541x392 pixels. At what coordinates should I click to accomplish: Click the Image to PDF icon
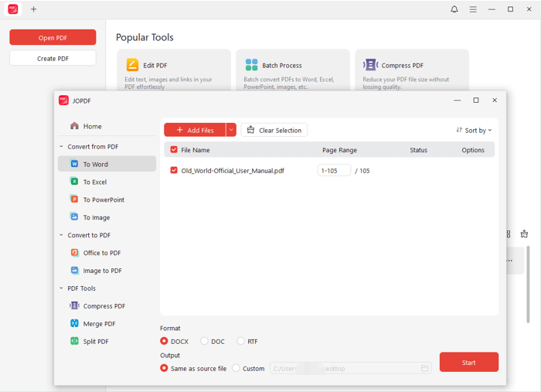74,270
